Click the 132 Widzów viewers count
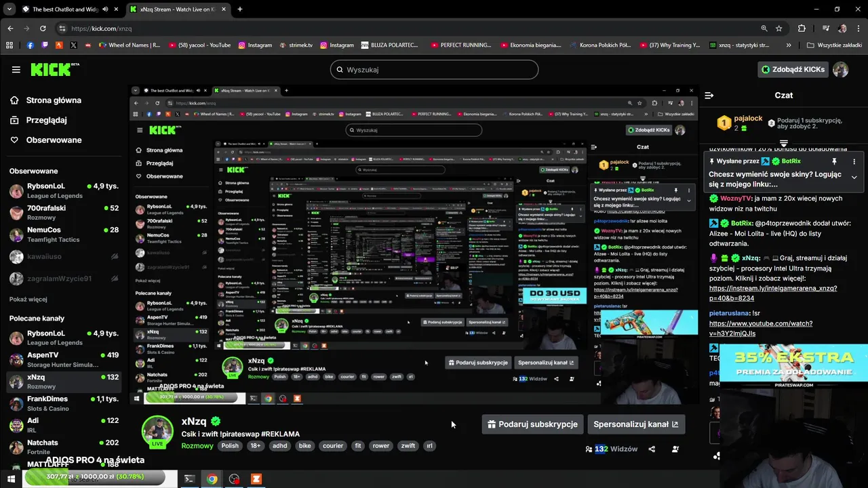 coord(611,449)
